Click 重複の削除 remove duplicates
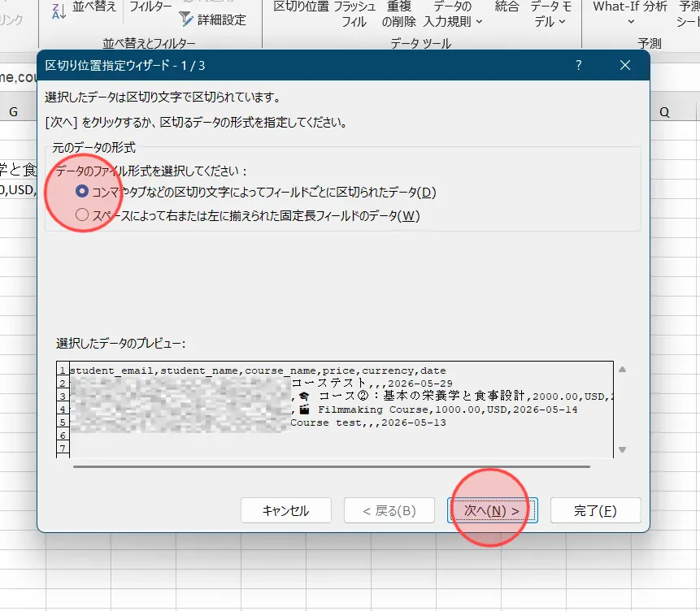 pyautogui.click(x=398, y=14)
